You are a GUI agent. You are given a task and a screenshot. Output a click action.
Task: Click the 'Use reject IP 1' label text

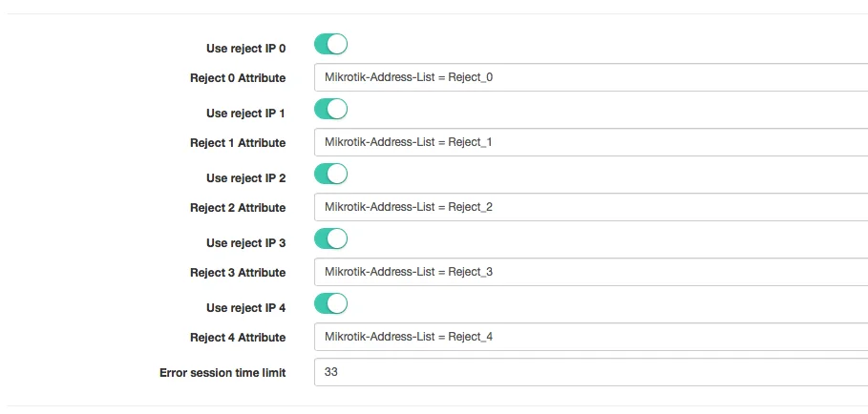click(245, 114)
